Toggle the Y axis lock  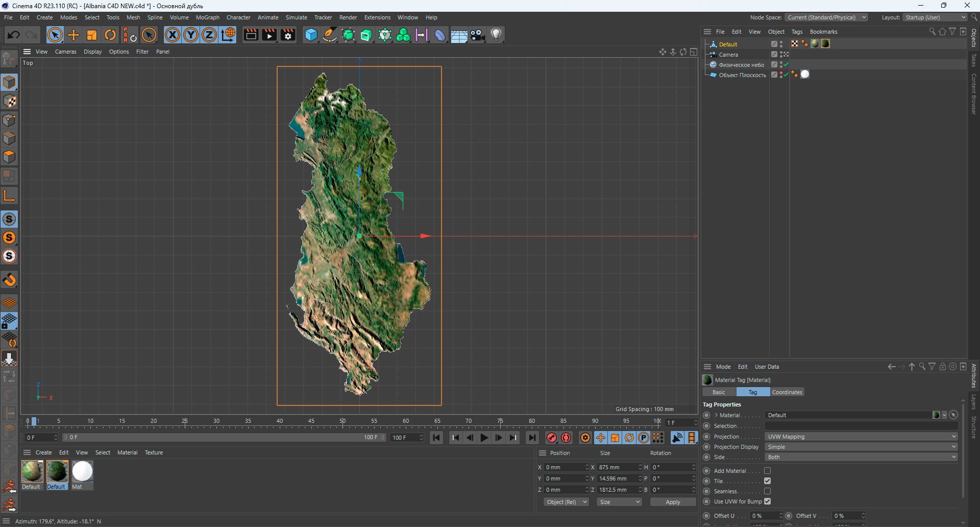pyautogui.click(x=191, y=35)
